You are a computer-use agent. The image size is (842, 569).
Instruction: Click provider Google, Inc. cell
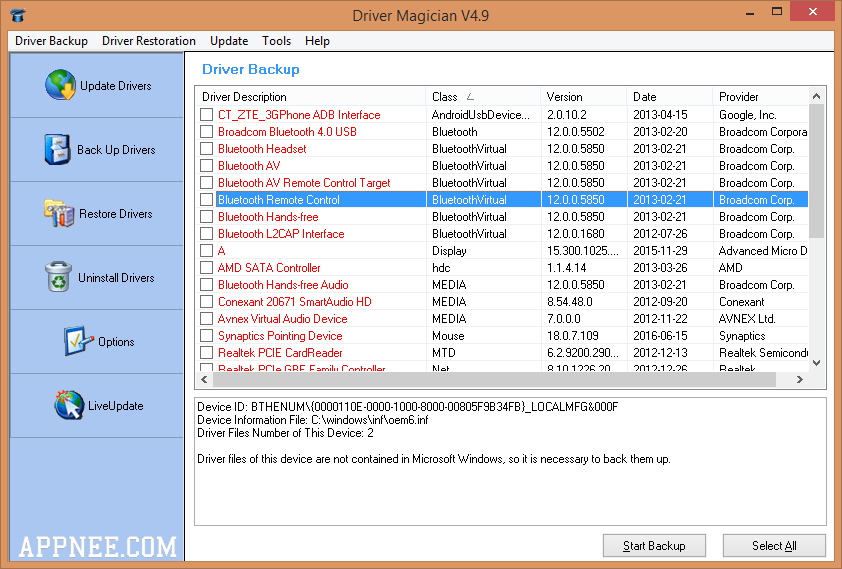tap(747, 115)
